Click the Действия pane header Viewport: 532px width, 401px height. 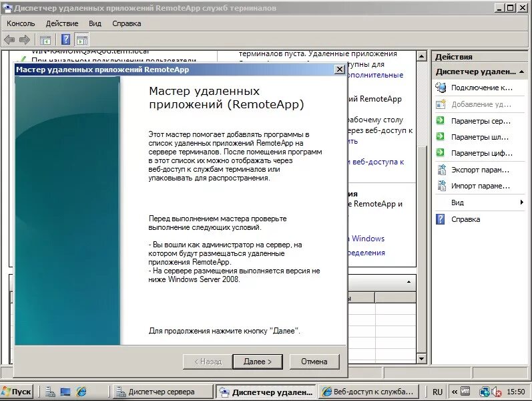click(479, 57)
